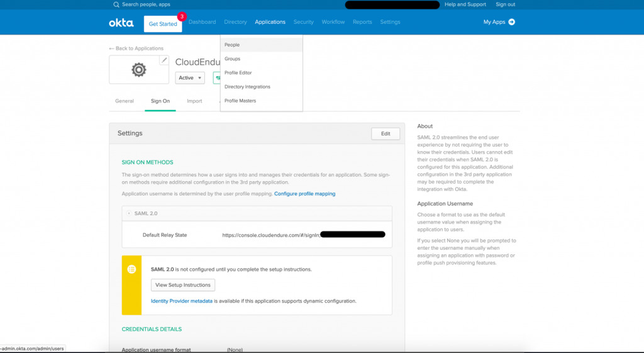The height and width of the screenshot is (353, 644).
Task: Select Profile Editor menu entry
Action: point(261,73)
